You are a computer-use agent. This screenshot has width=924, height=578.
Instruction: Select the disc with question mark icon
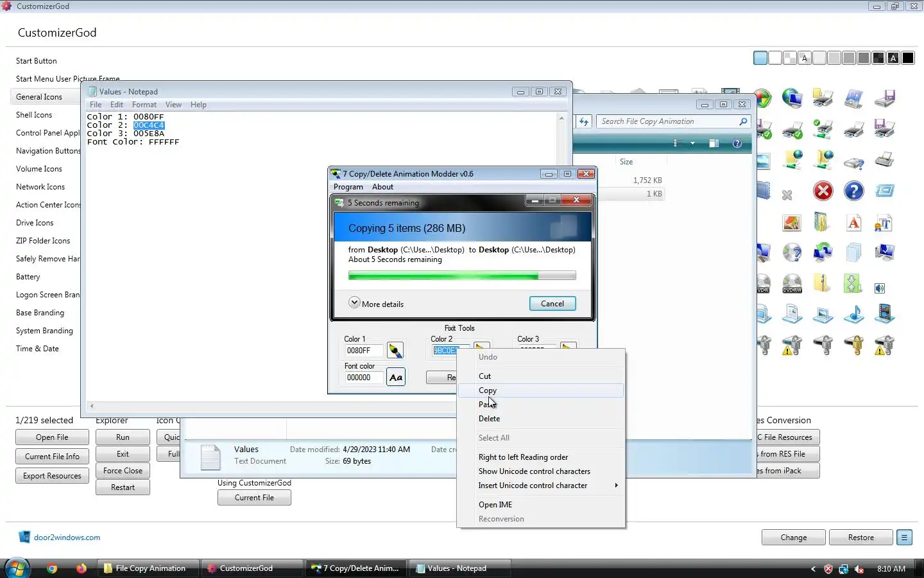pyautogui.click(x=792, y=252)
